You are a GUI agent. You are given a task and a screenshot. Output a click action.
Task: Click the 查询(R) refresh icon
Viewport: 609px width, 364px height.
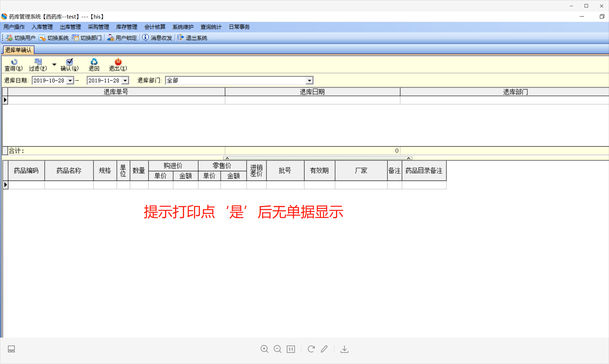point(14,62)
